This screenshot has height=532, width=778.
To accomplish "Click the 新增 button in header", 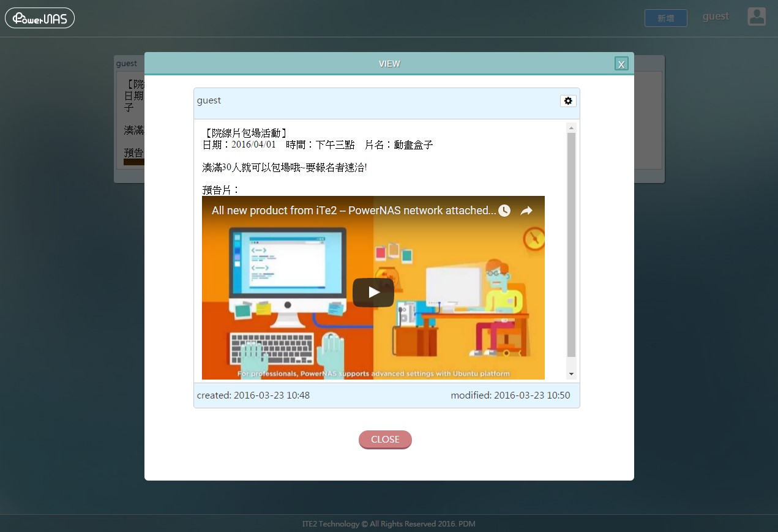I will click(666, 18).
